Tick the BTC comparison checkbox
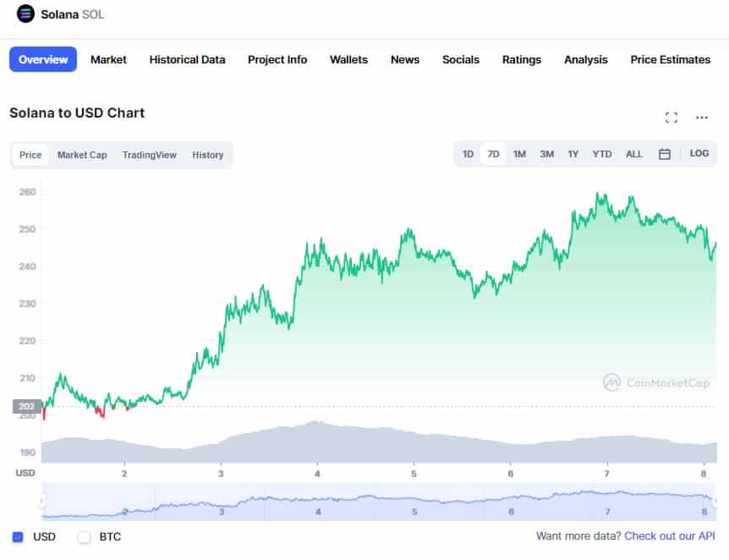The width and height of the screenshot is (729, 560). (x=84, y=536)
